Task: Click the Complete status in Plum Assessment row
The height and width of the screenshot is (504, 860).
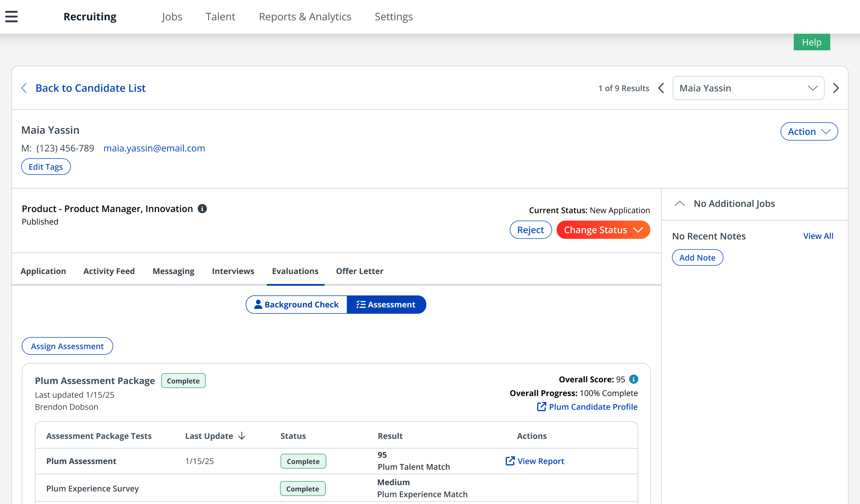Action: pos(303,461)
